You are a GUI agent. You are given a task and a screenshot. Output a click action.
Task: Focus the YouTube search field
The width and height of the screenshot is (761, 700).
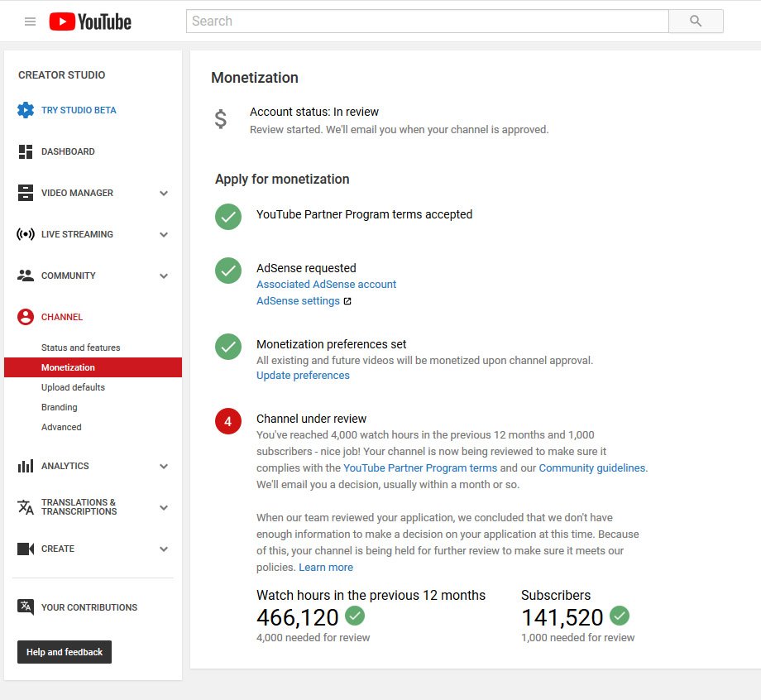[427, 21]
